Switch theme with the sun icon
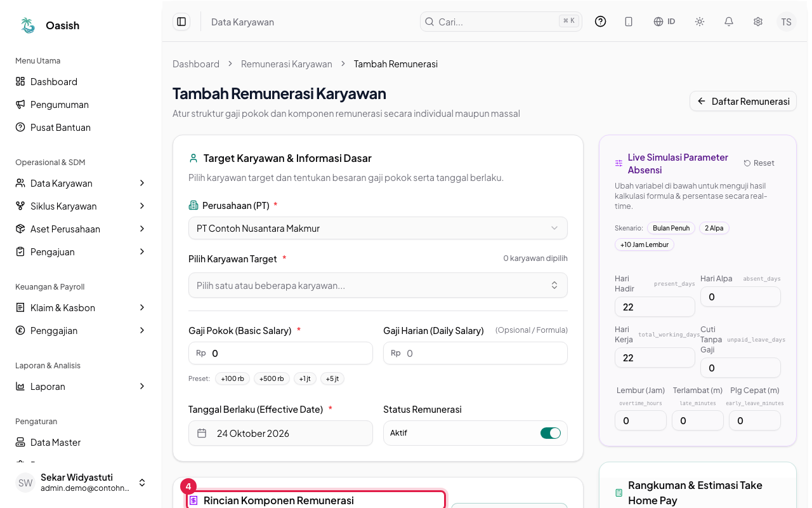Viewport: 812px width, 508px height. (700, 22)
